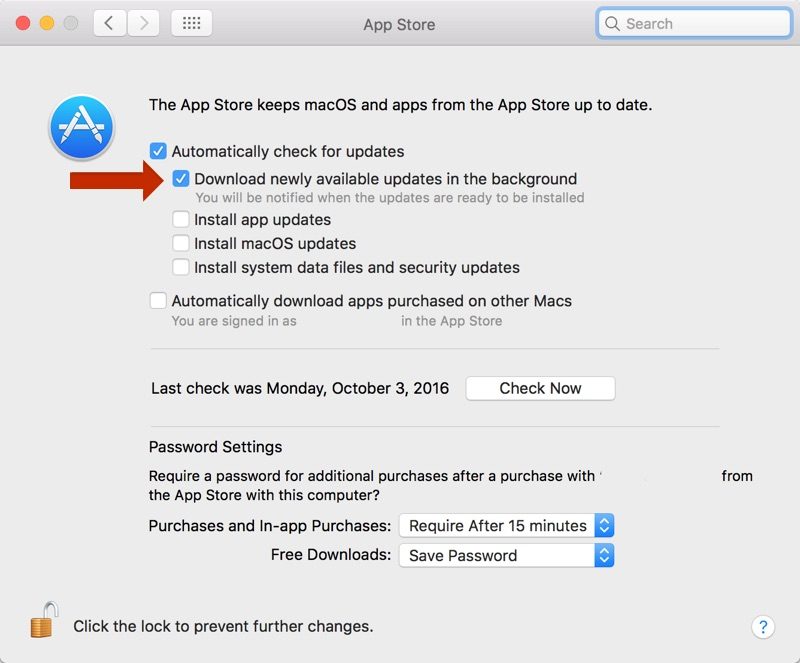Enable Install macOS updates checkbox
The height and width of the screenshot is (663, 800).
[181, 243]
